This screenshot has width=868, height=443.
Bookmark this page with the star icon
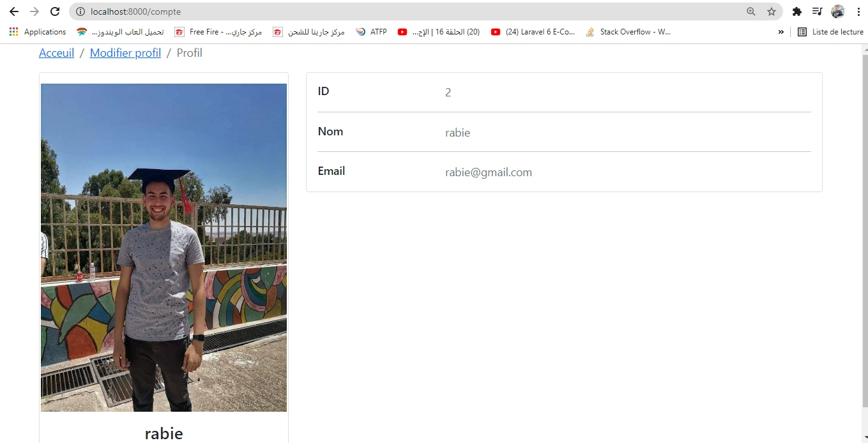(772, 11)
